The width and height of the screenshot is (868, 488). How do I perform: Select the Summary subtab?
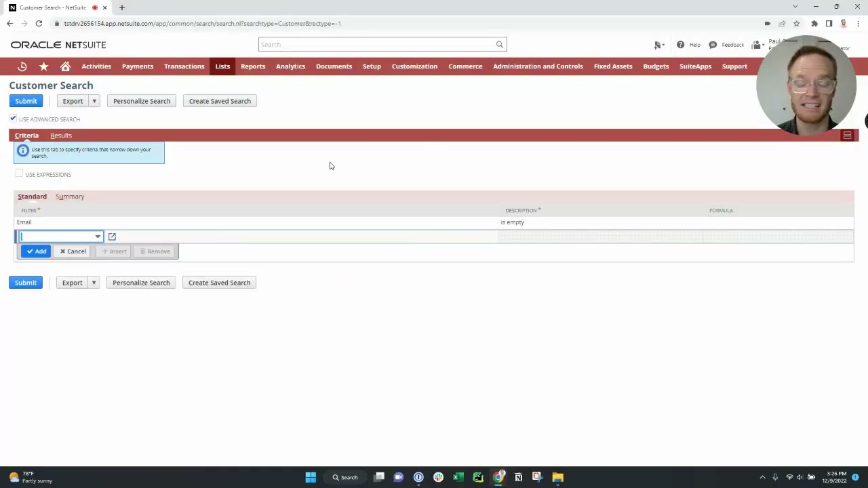70,197
